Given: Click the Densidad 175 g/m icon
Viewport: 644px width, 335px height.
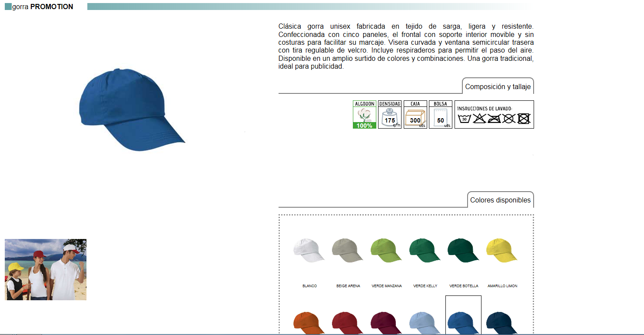Looking at the screenshot, I should click(x=390, y=115).
